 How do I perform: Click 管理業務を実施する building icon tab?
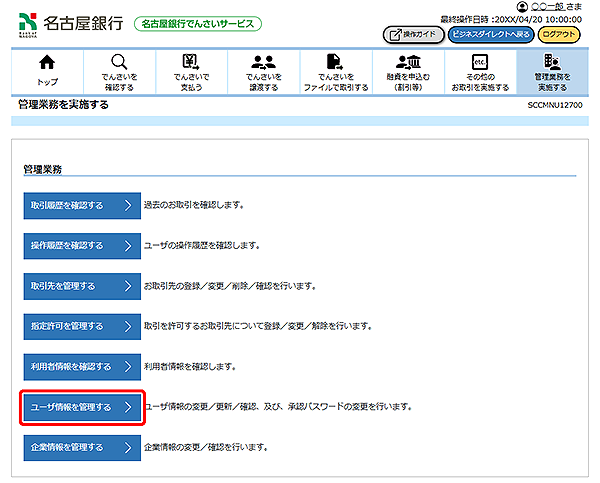pyautogui.click(x=550, y=63)
